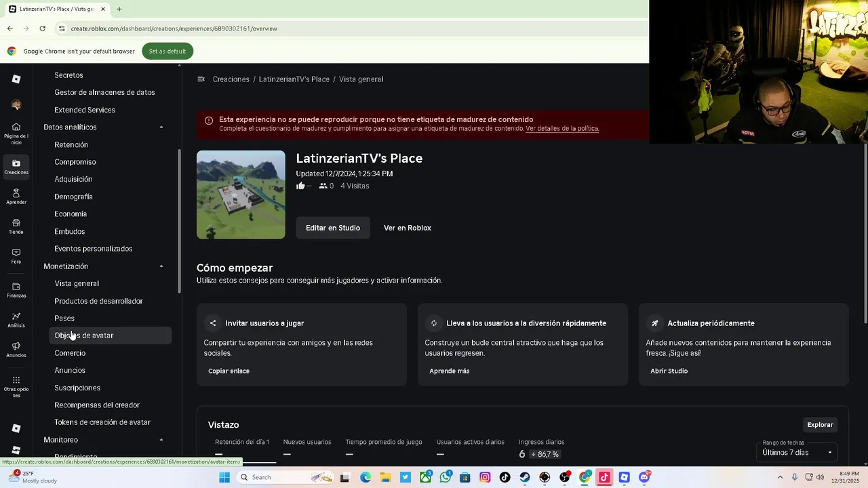Open the Análisis chart icon
The image size is (868, 488).
pyautogui.click(x=16, y=317)
